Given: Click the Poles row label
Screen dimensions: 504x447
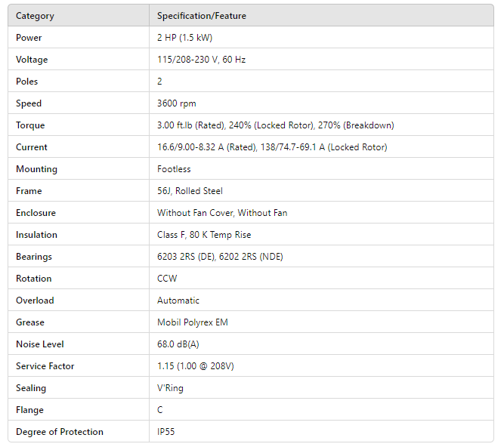Looking at the screenshot, I should coord(26,82).
